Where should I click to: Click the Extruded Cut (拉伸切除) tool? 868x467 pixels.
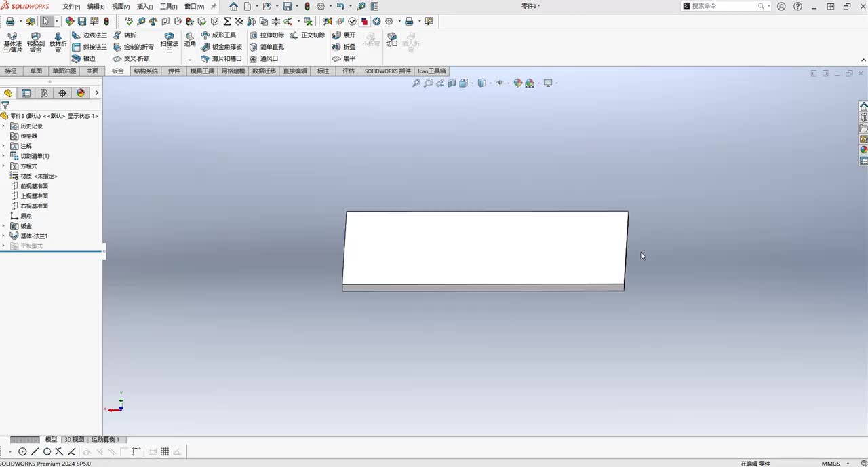pyautogui.click(x=267, y=35)
